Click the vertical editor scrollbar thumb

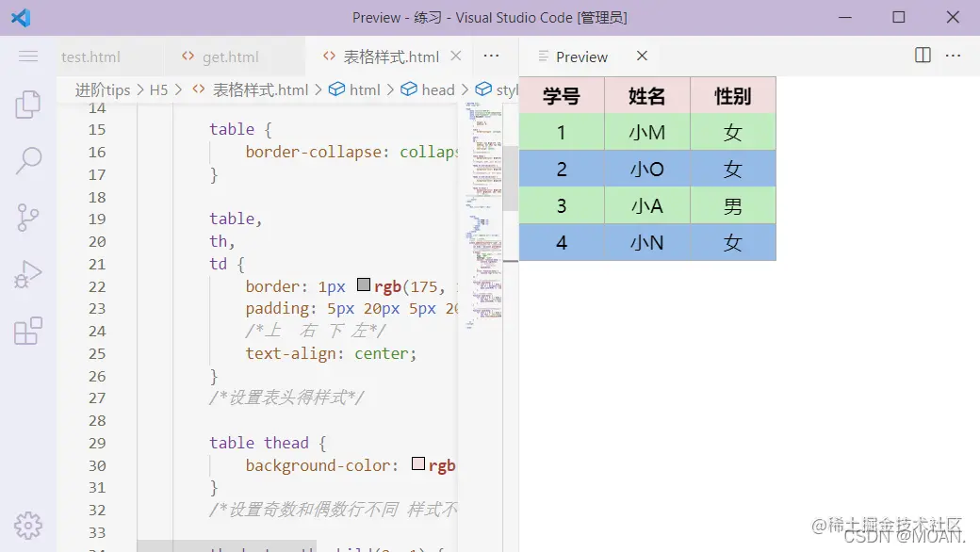point(511,179)
